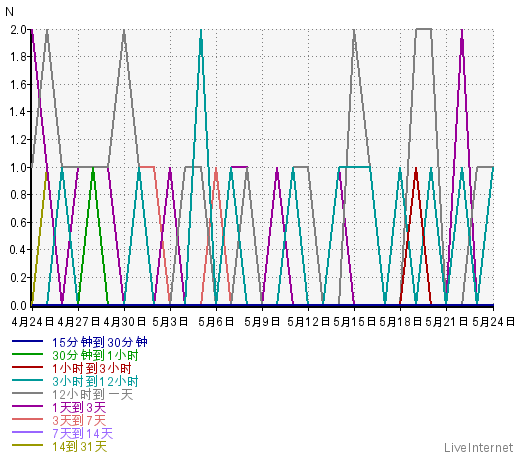Click the 5月18日 x-axis date label

pos(400,322)
